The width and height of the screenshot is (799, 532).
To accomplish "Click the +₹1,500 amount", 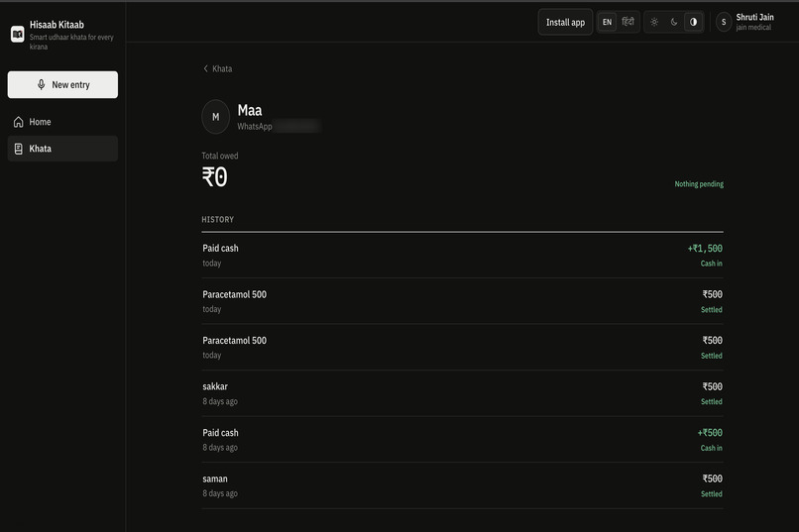I will click(705, 249).
